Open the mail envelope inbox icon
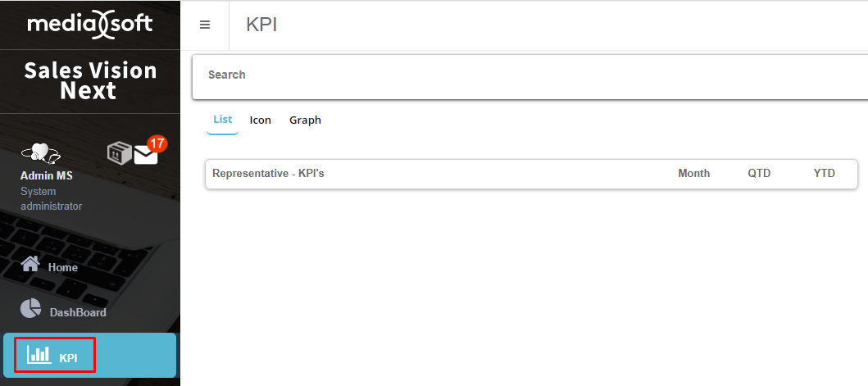Image resolution: width=868 pixels, height=386 pixels. coord(146,154)
